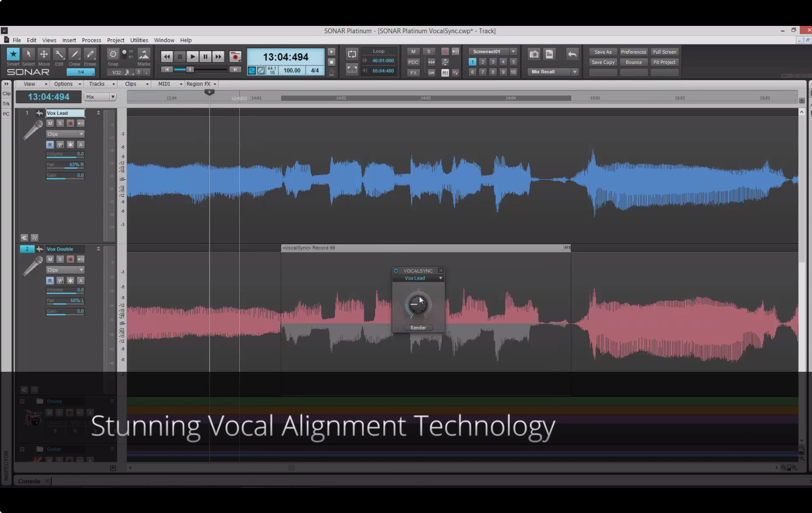
Task: Start playback with the Play button
Action: (x=193, y=57)
